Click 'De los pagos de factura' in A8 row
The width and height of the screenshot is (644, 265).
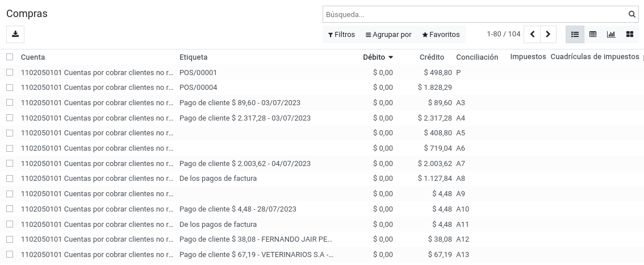point(218,178)
